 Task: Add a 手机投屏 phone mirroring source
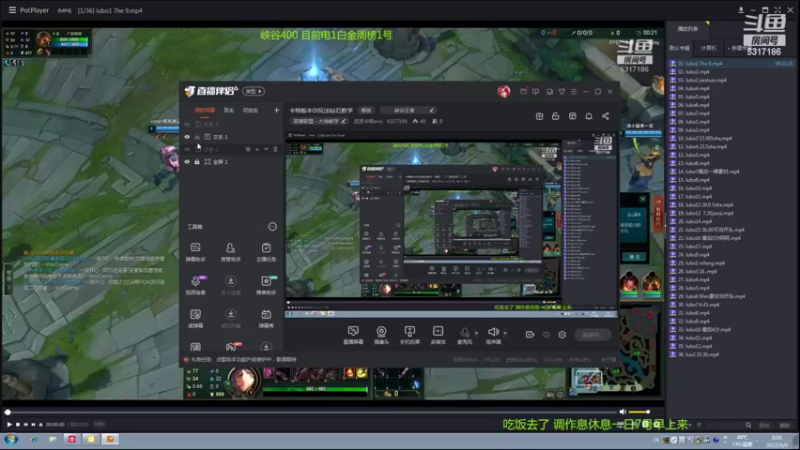[x=410, y=335]
